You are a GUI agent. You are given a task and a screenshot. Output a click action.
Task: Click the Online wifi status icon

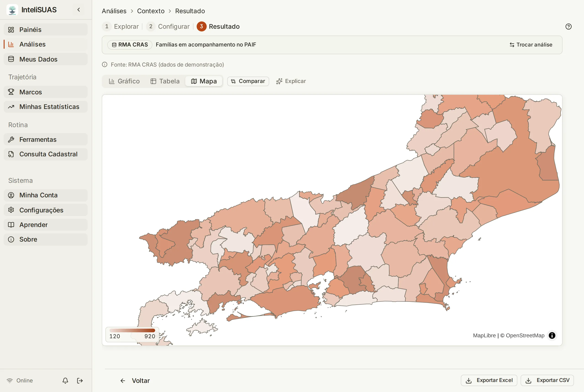(x=10, y=381)
